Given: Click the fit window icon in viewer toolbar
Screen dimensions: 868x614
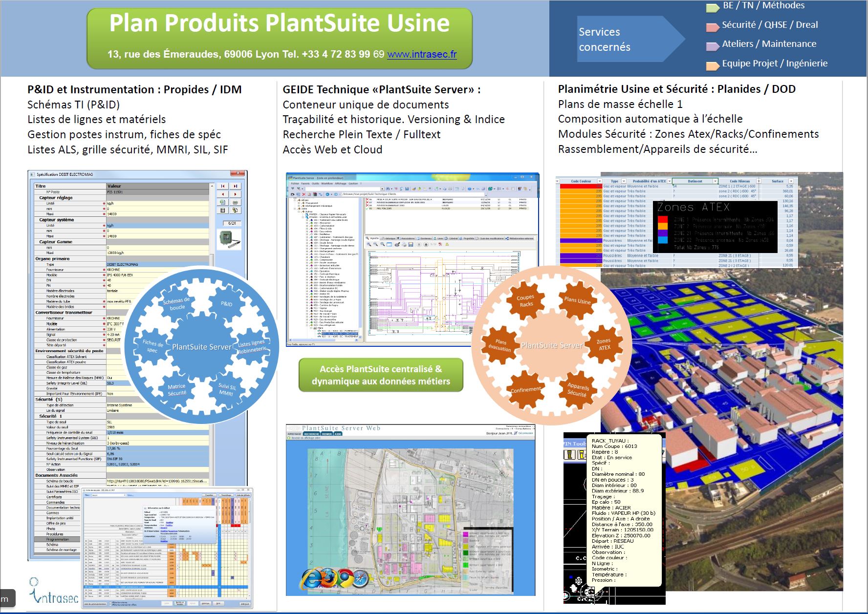Looking at the screenshot, I should (x=389, y=244).
